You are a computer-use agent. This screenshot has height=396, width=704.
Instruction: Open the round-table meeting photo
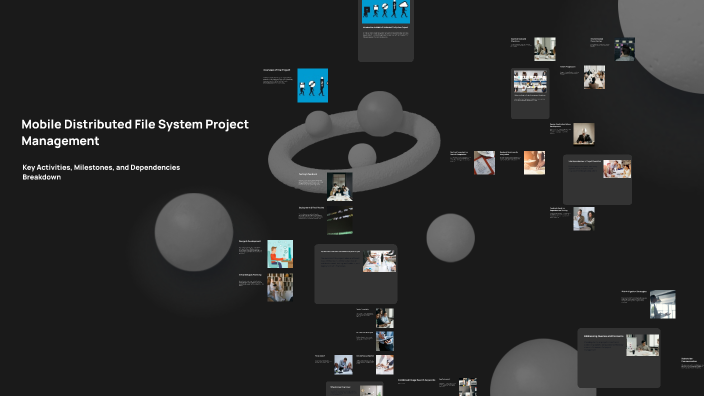coord(594,77)
